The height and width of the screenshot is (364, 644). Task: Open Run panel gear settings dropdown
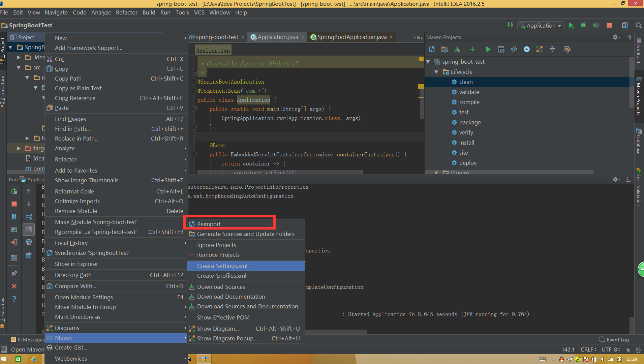click(616, 180)
